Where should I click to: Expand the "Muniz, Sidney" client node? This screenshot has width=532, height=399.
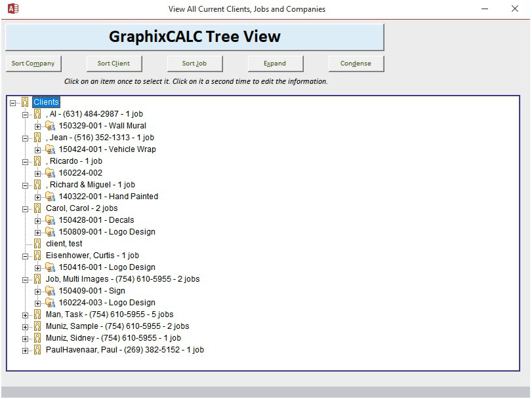[25, 337]
